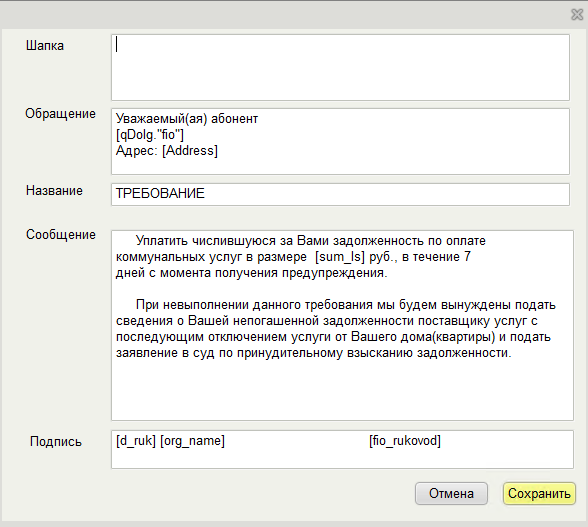The image size is (588, 527).
Task: Click inside the Обращение text area
Action: coord(340,141)
